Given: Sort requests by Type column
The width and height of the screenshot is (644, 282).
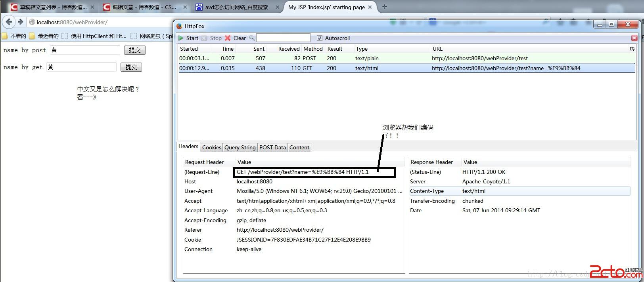Looking at the screenshot, I should pyautogui.click(x=392, y=49).
